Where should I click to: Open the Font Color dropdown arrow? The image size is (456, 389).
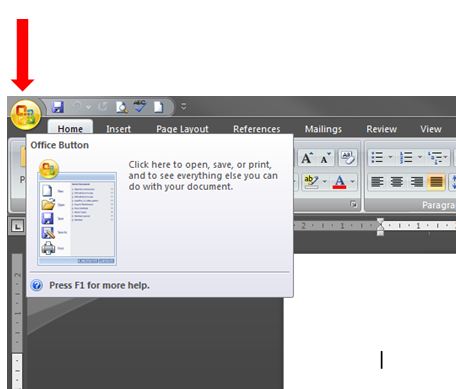tap(352, 182)
